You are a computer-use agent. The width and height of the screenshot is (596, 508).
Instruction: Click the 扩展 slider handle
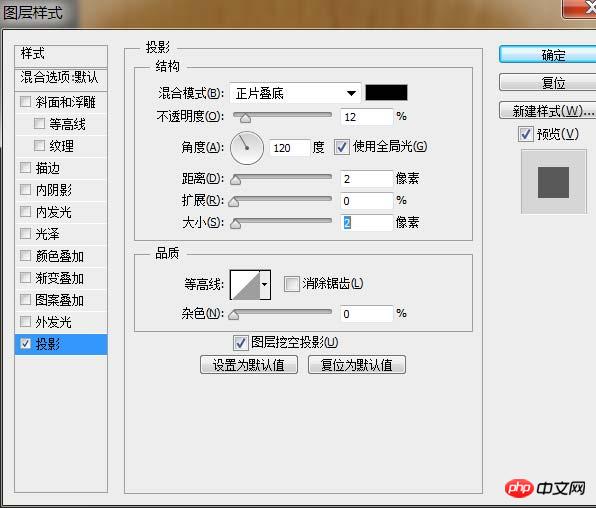coord(233,202)
